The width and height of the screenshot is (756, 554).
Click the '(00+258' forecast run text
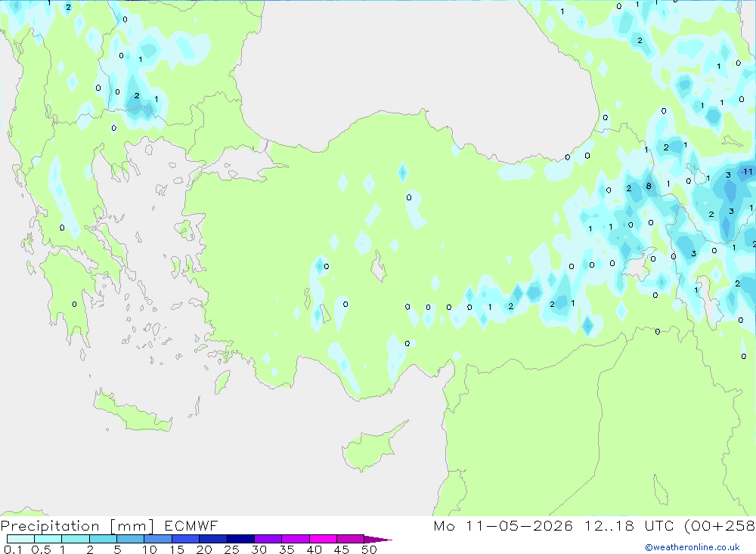point(720,525)
